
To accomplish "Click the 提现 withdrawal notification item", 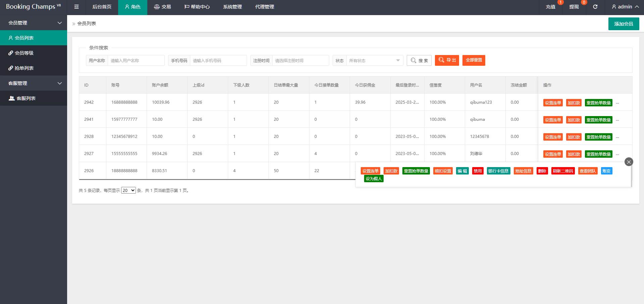I will pyautogui.click(x=574, y=7).
